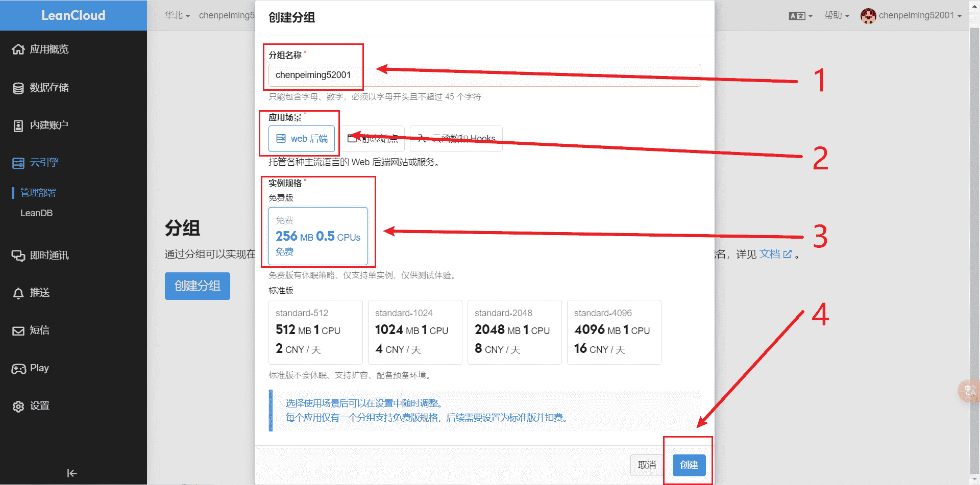Choose the 静态站点 scenario
980x485 pixels.
coord(373,139)
